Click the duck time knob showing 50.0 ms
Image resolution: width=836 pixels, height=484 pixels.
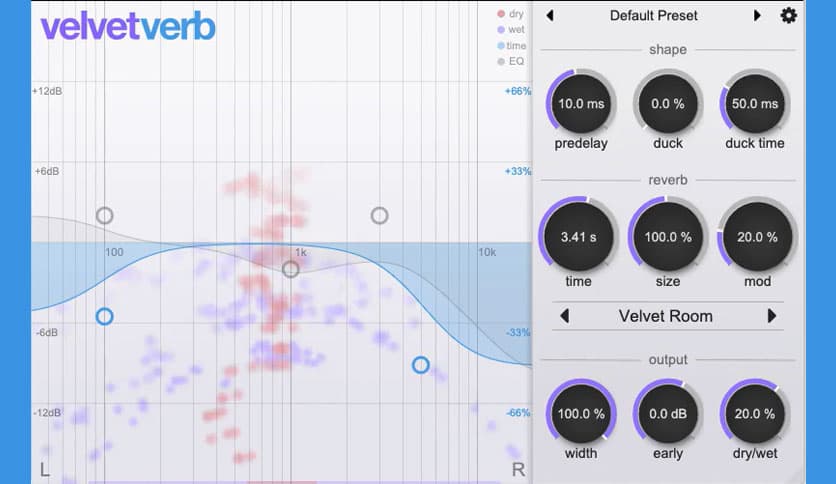pyautogui.click(x=754, y=103)
